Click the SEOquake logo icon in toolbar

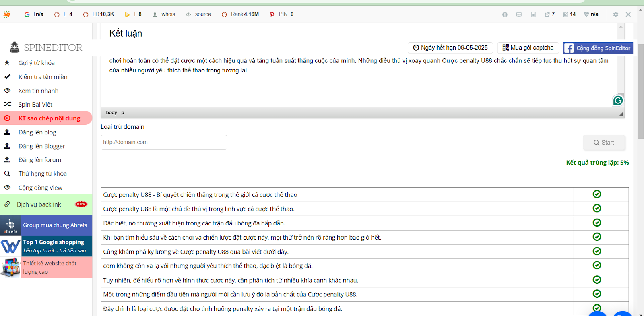tap(7, 14)
